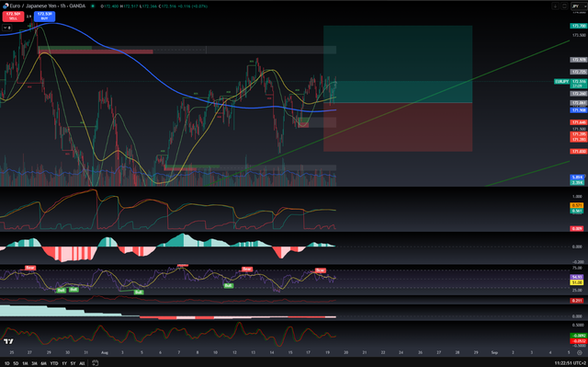This screenshot has height=367, width=588.
Task: Select the 3M time range
Action: (x=35, y=363)
